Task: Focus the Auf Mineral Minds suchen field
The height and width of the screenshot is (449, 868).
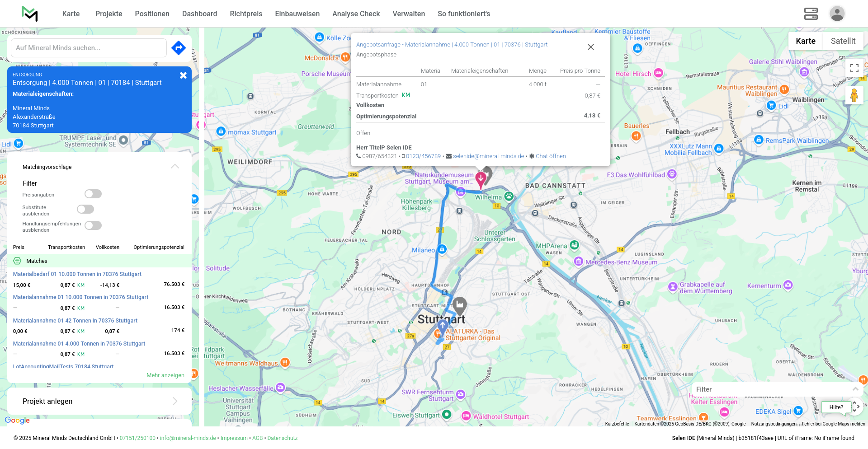Action: [89, 48]
